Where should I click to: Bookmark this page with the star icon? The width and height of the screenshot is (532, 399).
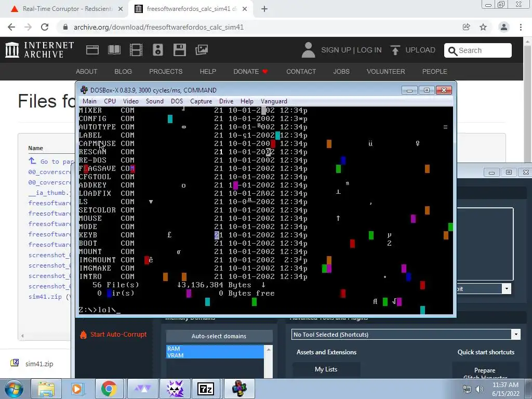pyautogui.click(x=483, y=27)
